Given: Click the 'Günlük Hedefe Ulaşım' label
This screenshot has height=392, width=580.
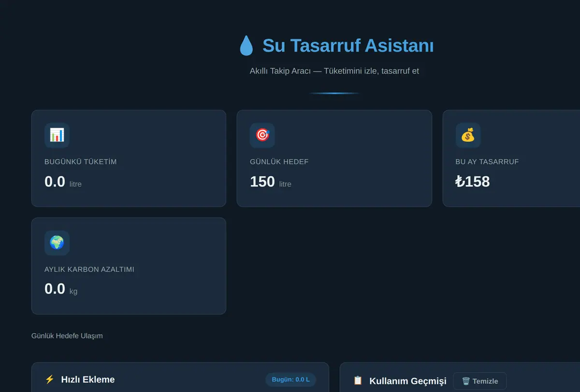Looking at the screenshot, I should (x=67, y=335).
